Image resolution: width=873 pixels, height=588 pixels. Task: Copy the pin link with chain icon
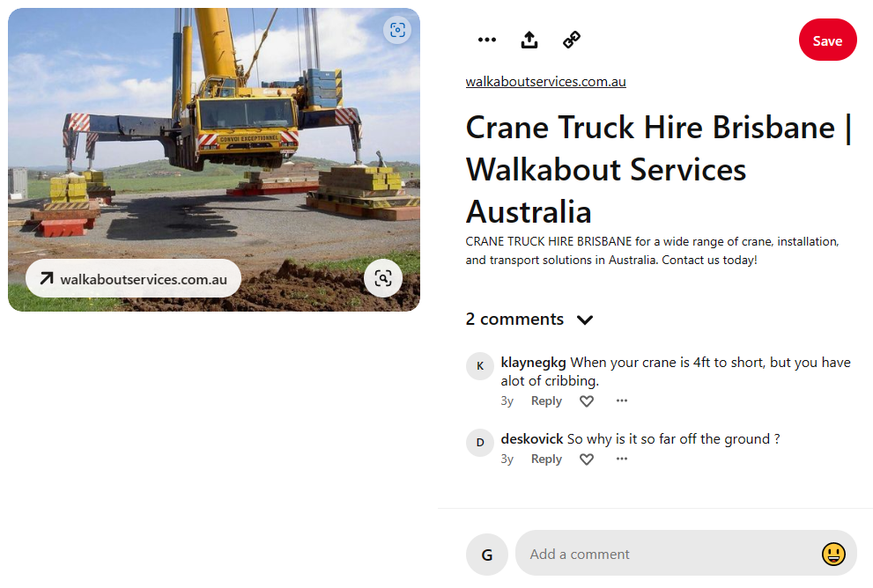click(x=572, y=40)
